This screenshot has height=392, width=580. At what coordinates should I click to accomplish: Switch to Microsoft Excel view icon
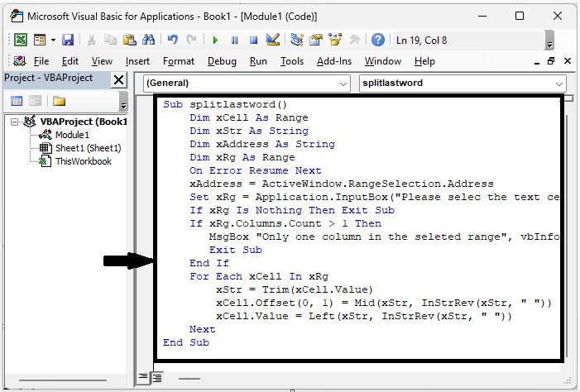21,40
